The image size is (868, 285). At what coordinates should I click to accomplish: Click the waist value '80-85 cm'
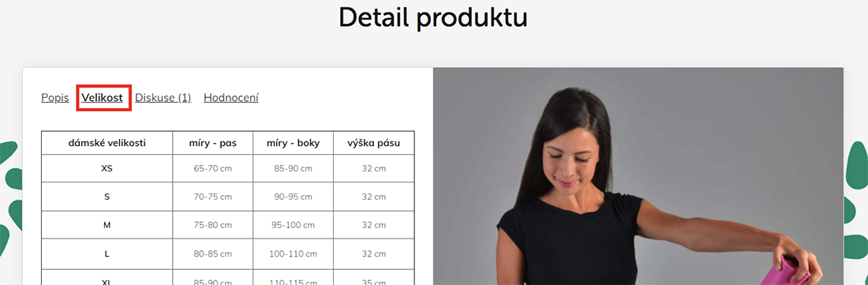(x=212, y=254)
